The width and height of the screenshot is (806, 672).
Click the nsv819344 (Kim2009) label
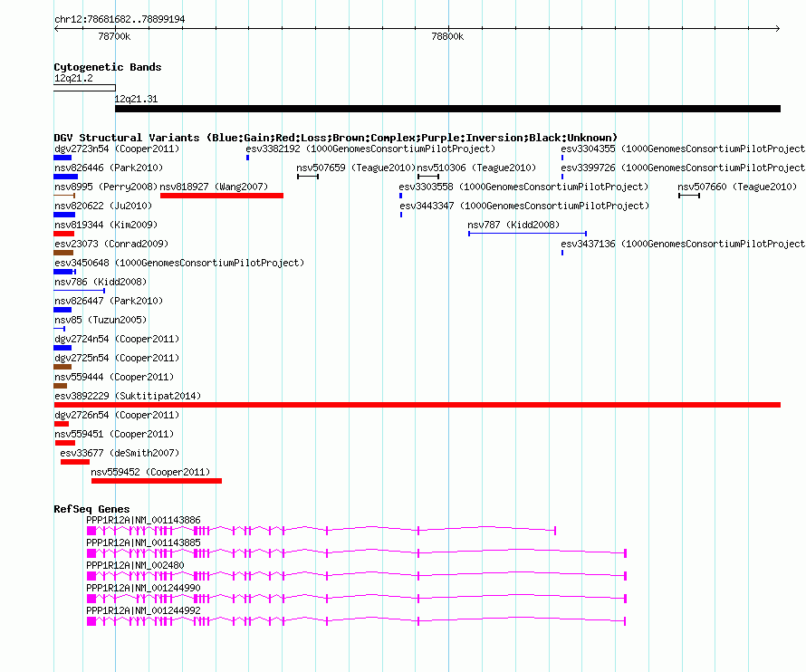106,225
